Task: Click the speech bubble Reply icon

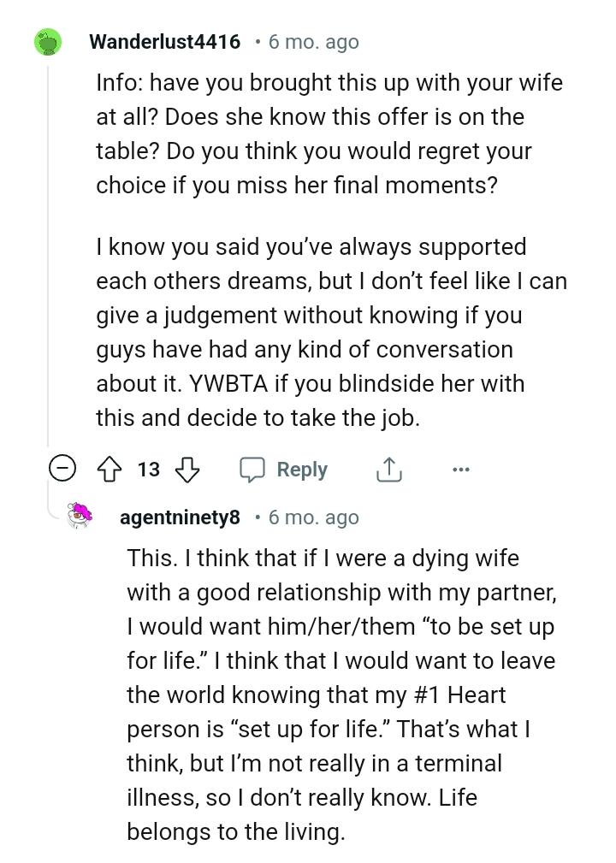Action: [x=253, y=469]
